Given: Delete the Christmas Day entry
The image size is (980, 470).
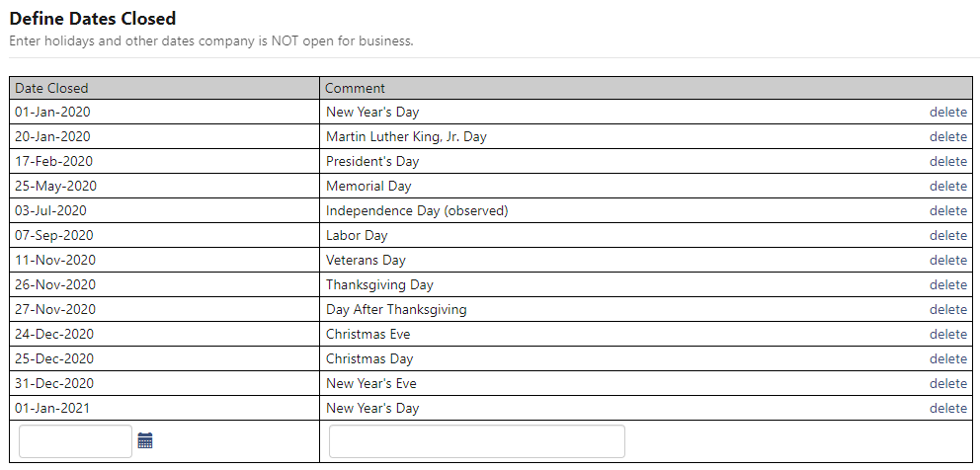Looking at the screenshot, I should point(947,358).
